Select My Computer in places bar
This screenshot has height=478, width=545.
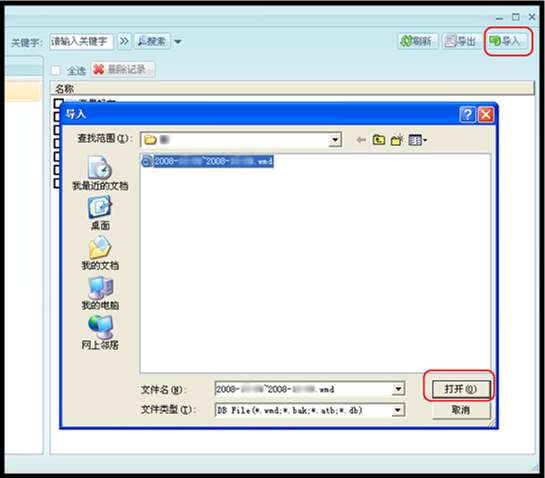(100, 293)
